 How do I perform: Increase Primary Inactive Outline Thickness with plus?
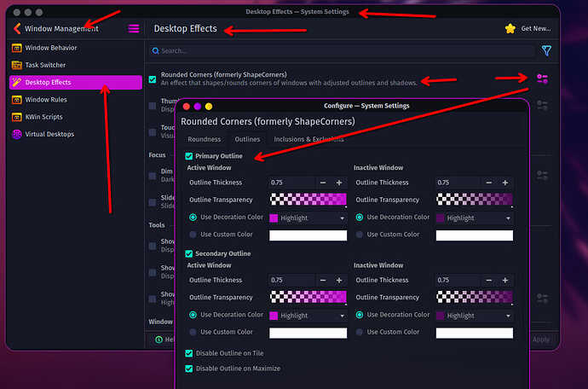(x=505, y=183)
